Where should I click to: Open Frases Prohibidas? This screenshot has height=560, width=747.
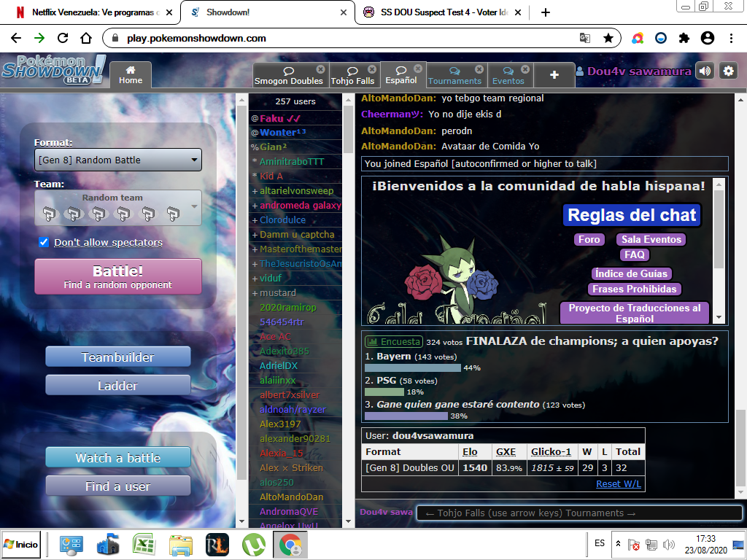635,289
